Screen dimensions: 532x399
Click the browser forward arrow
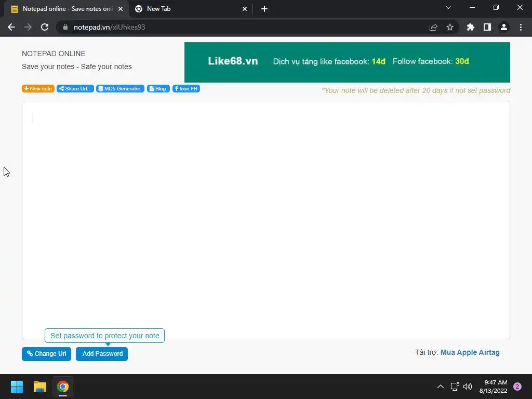[28, 27]
